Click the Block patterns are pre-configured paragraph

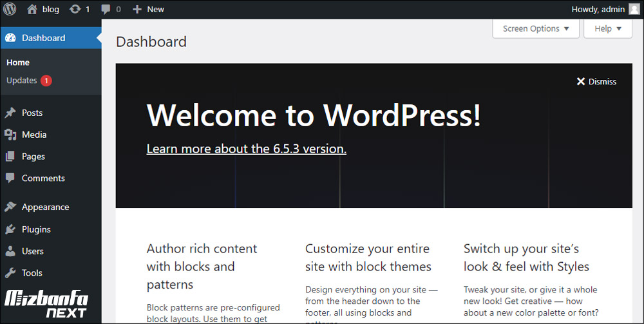[x=213, y=313]
